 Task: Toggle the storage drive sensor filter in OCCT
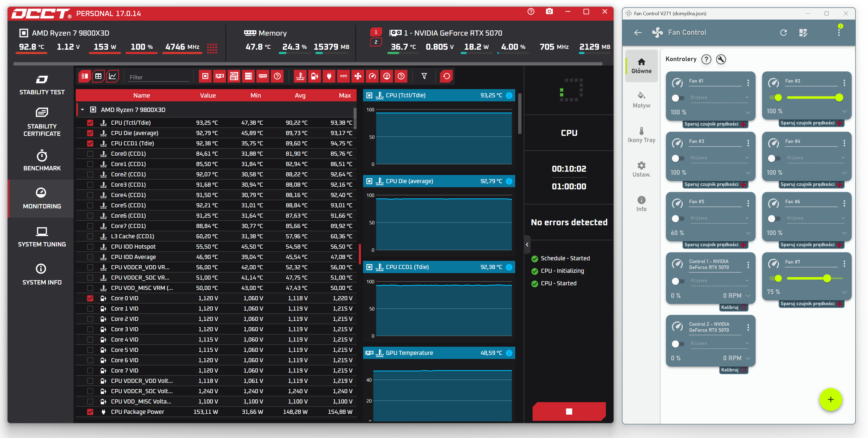248,76
